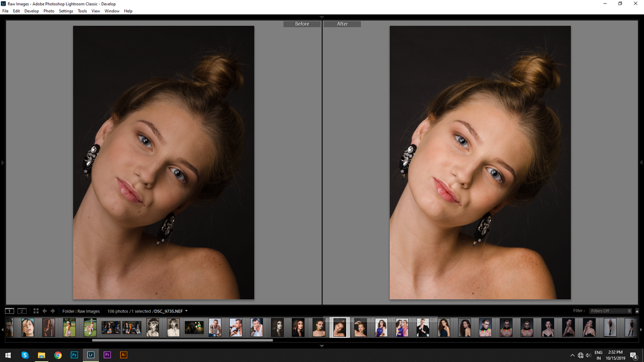Image resolution: width=644 pixels, height=362 pixels.
Task: Click the filmstrip left scroll arrow
Action: pyautogui.click(x=2, y=329)
